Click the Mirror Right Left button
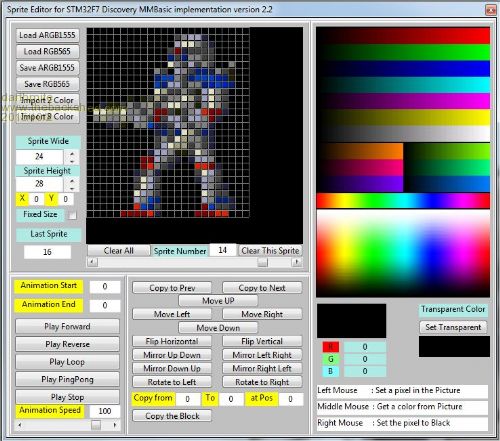This screenshot has width=500, height=441. pos(262,369)
